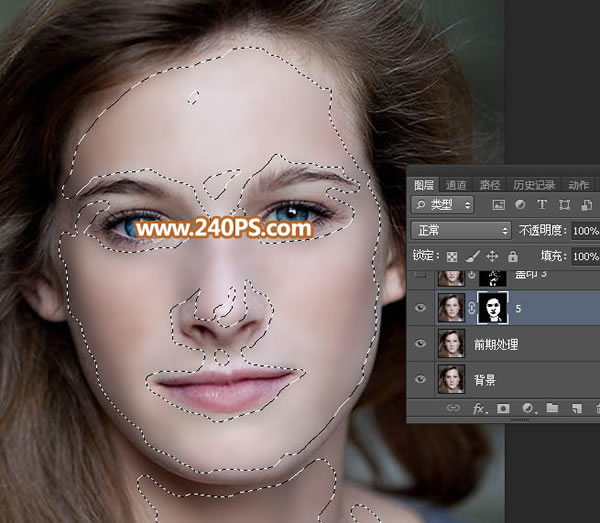Create new fill or adjustment layer
Screen dimensions: 600x523
tap(529, 408)
